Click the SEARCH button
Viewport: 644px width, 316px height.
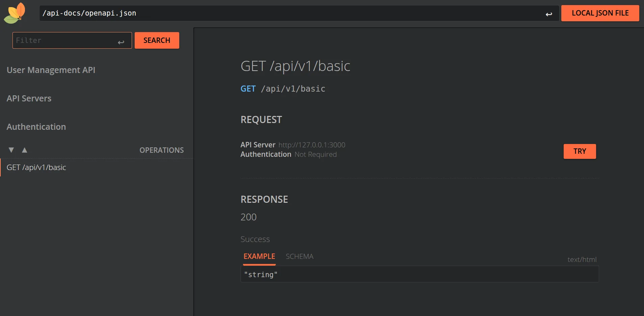(x=157, y=40)
